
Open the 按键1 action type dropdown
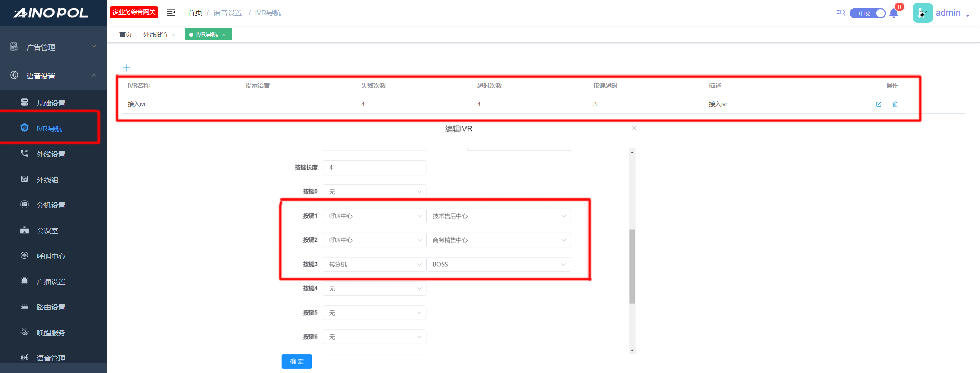(374, 216)
